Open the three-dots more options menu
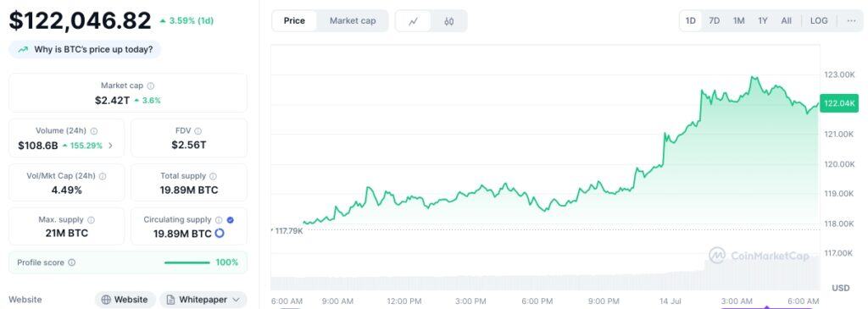Viewport: 868px width, 309px height. coord(851,21)
